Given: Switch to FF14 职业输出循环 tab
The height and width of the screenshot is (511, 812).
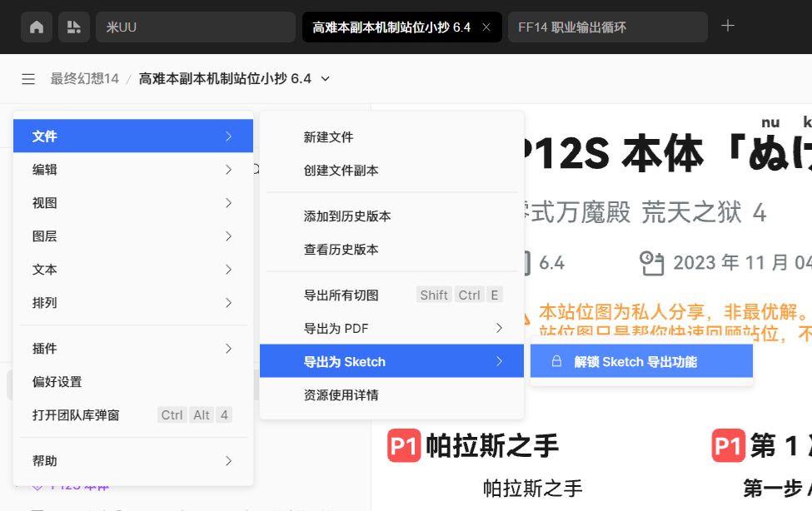Looking at the screenshot, I should pyautogui.click(x=607, y=27).
